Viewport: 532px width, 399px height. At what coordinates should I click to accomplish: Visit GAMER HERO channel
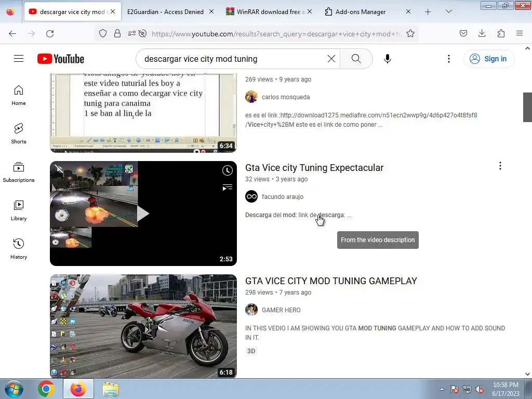pos(281,310)
